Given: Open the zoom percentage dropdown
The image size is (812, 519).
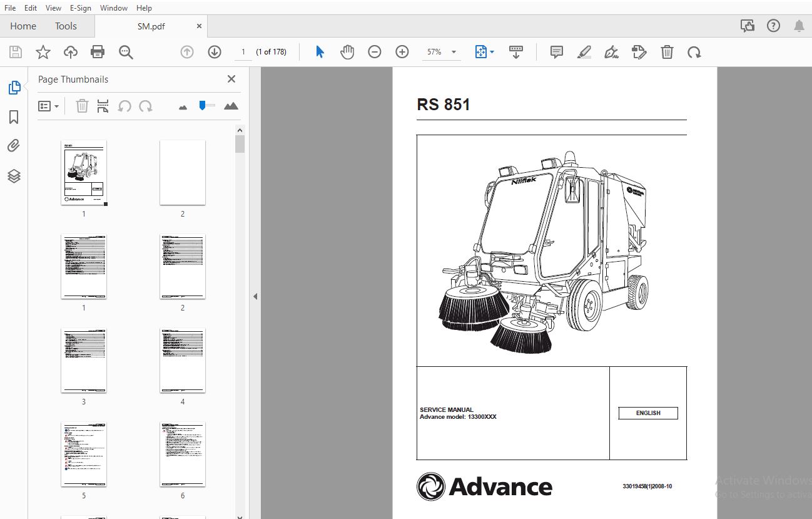Looking at the screenshot, I should pos(454,52).
